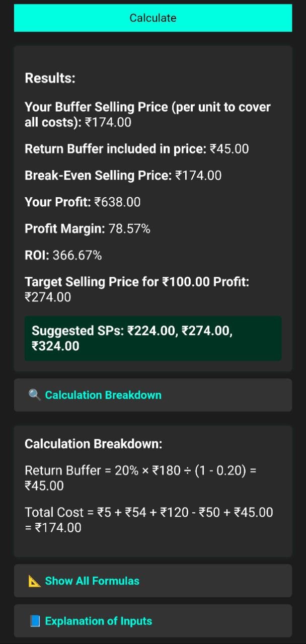Click the ROI 366.67% result
This screenshot has width=306, height=644.
coord(63,256)
